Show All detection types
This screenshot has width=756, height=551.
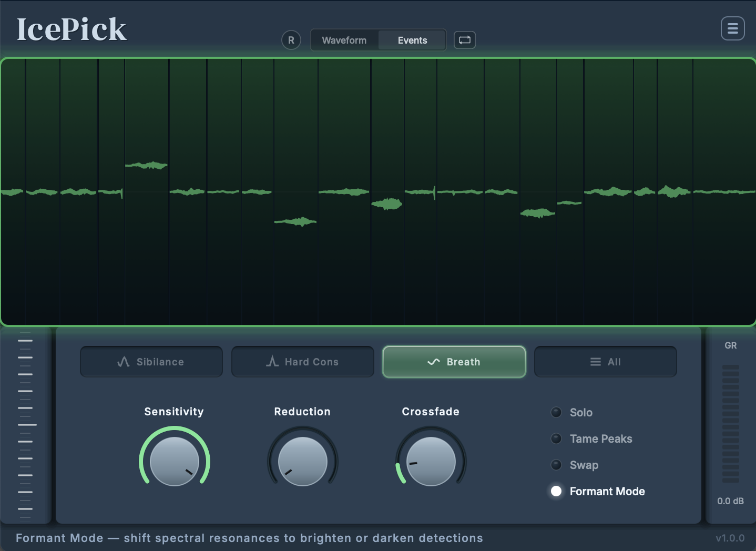click(606, 362)
